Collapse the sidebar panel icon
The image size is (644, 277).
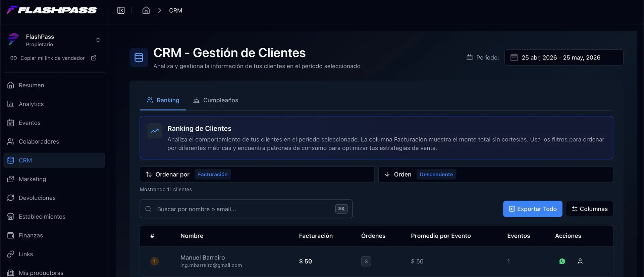pos(121,10)
